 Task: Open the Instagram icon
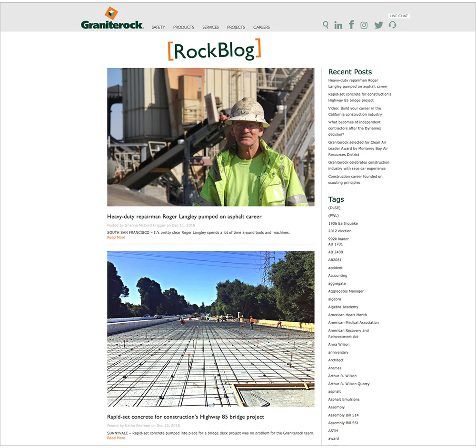pyautogui.click(x=364, y=25)
